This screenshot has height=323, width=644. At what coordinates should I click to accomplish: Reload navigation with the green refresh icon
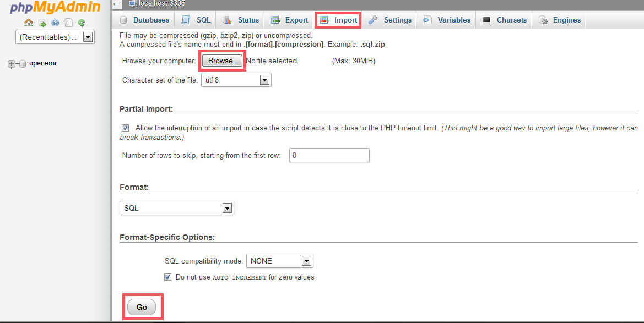coord(82,23)
